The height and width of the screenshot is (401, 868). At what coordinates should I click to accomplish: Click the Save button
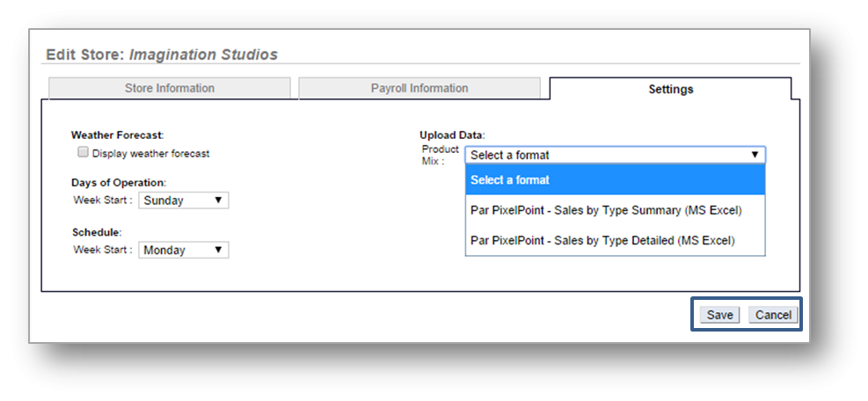tap(719, 315)
